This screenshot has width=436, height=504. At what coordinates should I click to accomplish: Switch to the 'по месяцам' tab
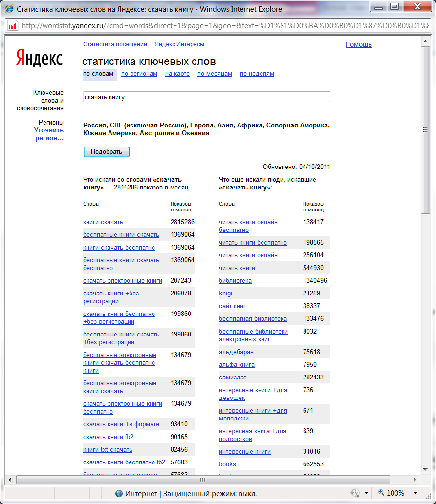215,74
